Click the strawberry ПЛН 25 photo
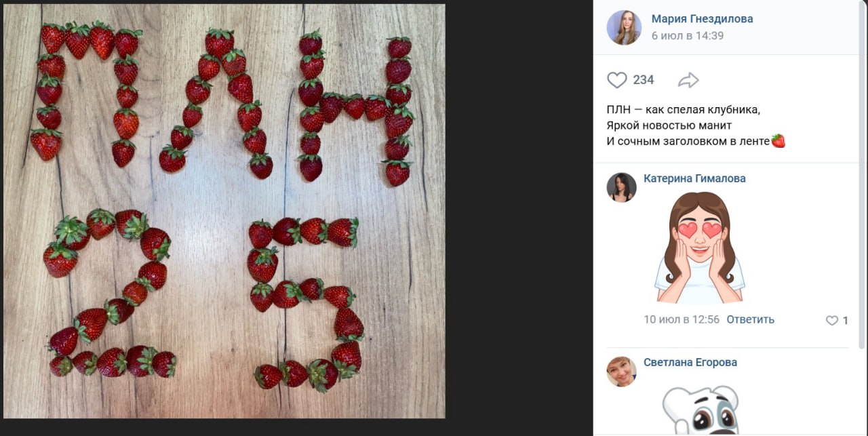 pos(224,211)
